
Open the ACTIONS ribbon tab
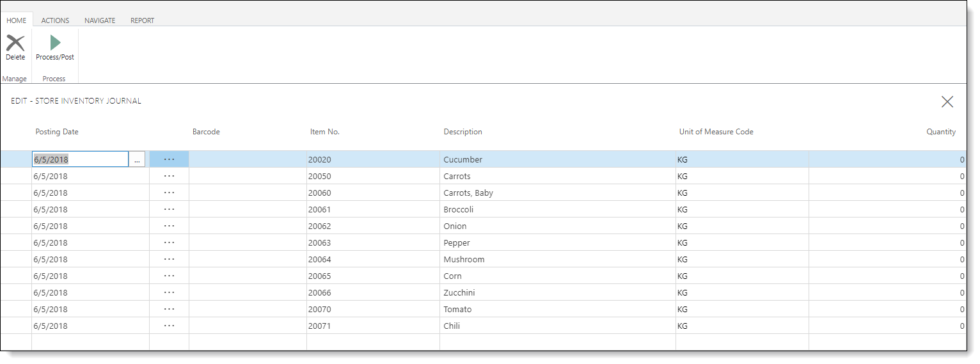(x=55, y=20)
